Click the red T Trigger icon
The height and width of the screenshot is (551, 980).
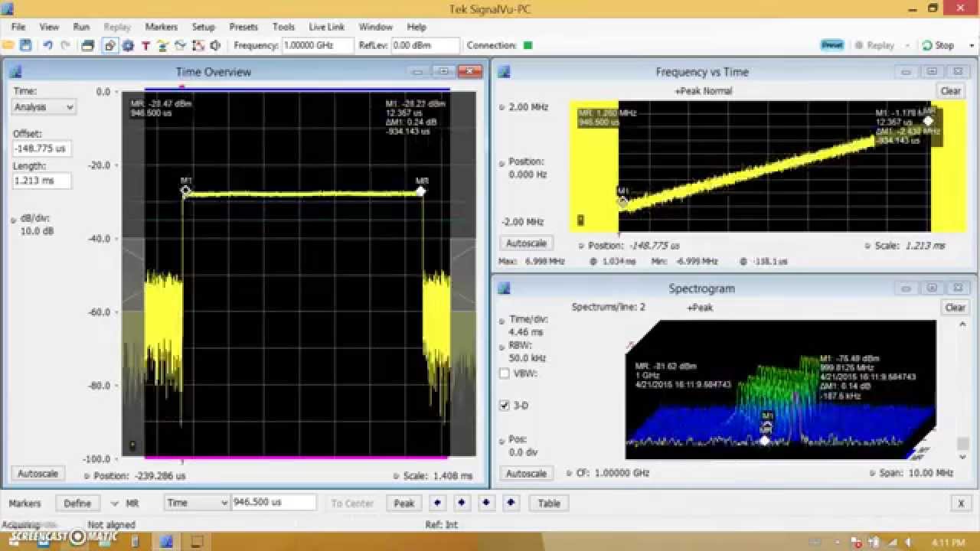(145, 46)
